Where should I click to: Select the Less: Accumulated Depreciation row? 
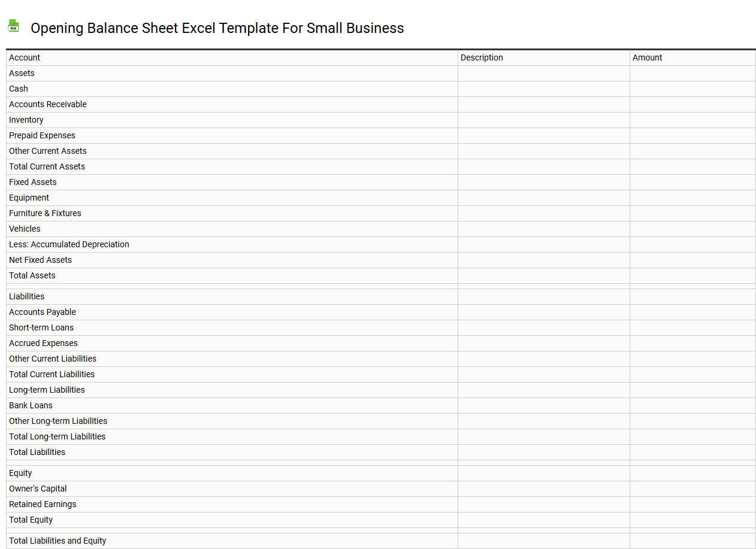(69, 244)
